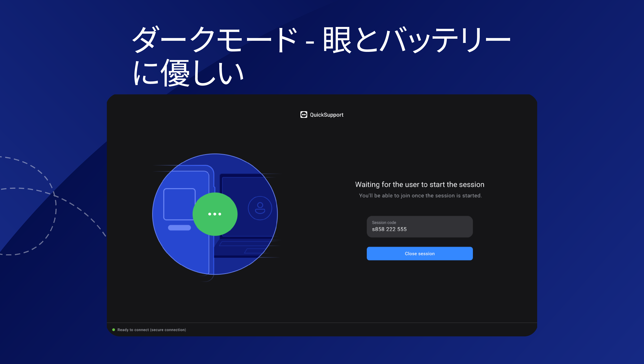Click the Japanese dark mode headline
This screenshot has width=644, height=364.
point(321,56)
